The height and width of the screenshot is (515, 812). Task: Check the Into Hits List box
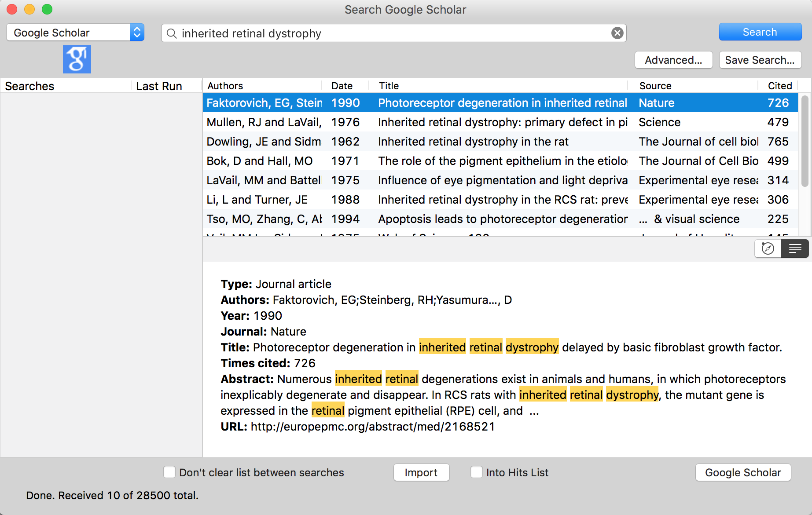pyautogui.click(x=476, y=472)
